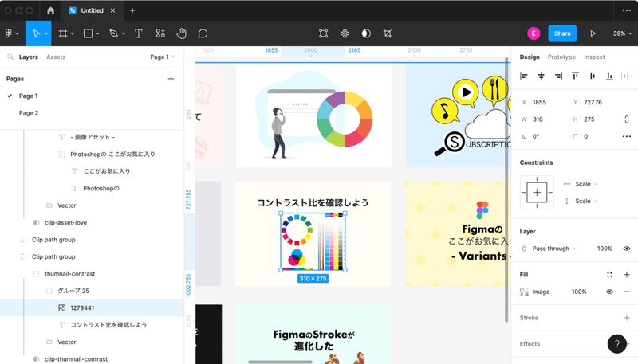Open the Figma main menu icon
The height and width of the screenshot is (364, 638).
8,33
